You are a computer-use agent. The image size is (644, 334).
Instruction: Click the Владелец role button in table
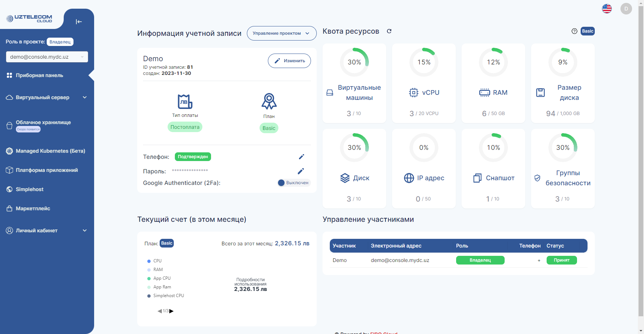(x=480, y=260)
